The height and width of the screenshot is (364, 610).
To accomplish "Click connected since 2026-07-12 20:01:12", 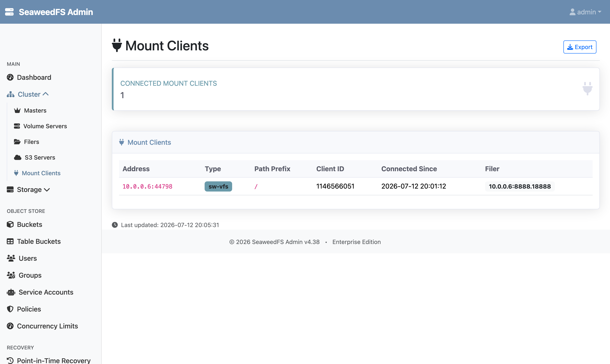I will pyautogui.click(x=414, y=186).
